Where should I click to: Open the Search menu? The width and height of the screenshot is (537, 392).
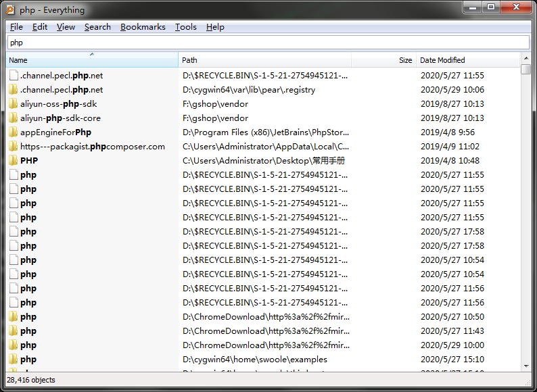pos(97,27)
